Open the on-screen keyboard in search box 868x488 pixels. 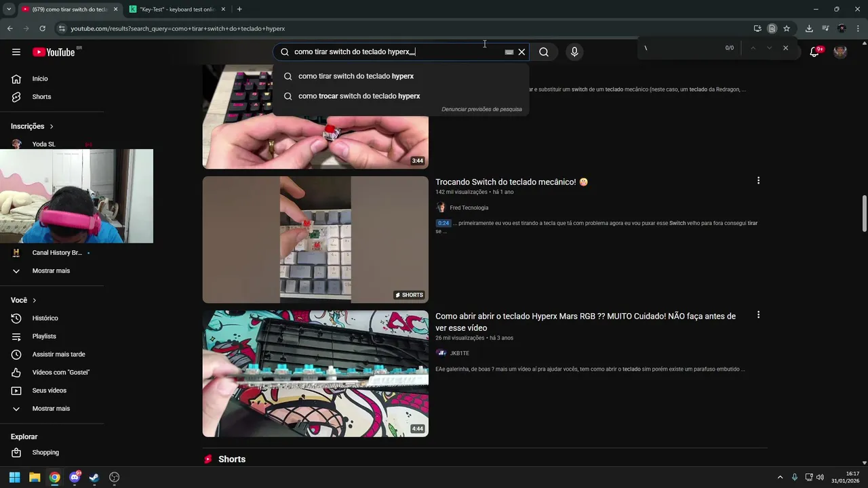pos(509,52)
